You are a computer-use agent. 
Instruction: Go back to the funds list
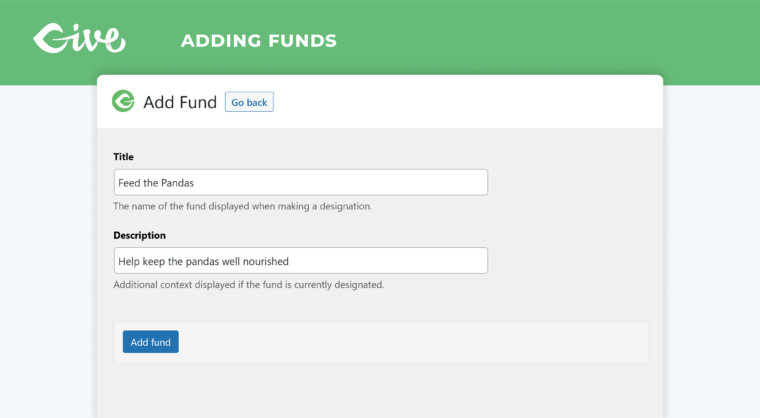tap(249, 102)
